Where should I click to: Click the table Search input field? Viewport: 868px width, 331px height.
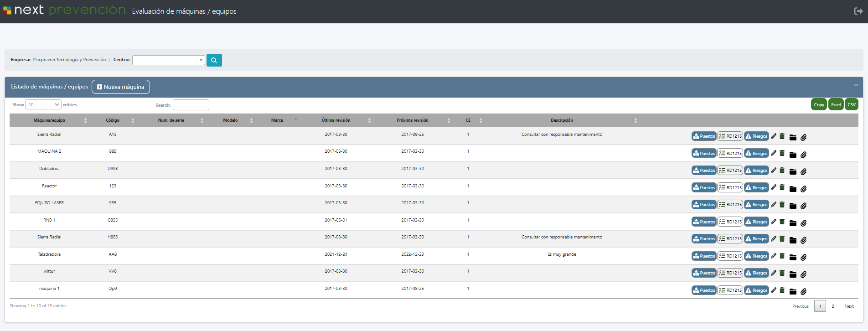point(191,105)
